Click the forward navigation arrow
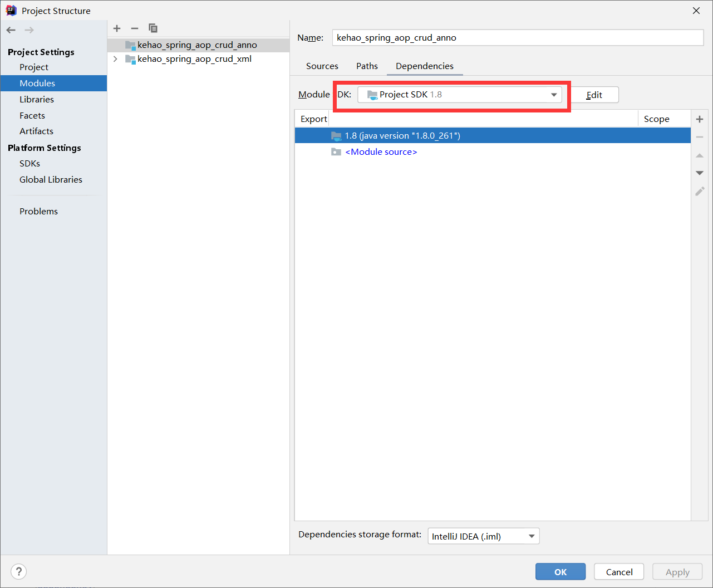713x588 pixels. coord(29,30)
